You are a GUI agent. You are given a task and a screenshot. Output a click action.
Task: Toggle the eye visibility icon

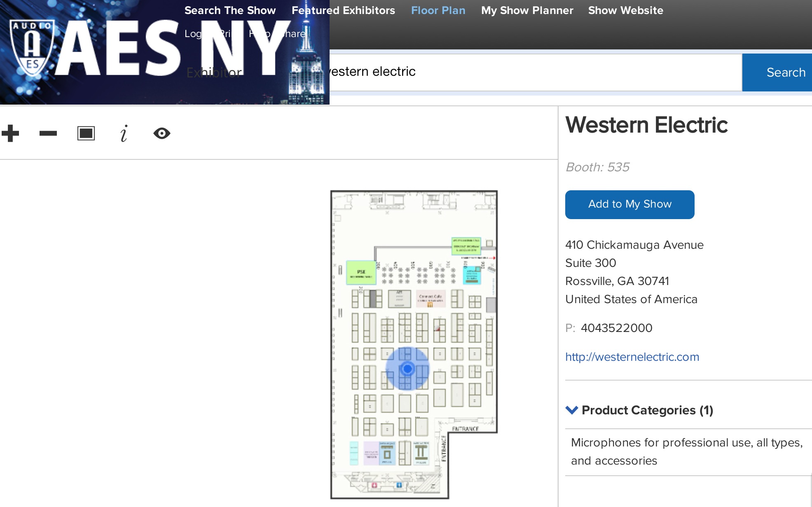pyautogui.click(x=162, y=133)
